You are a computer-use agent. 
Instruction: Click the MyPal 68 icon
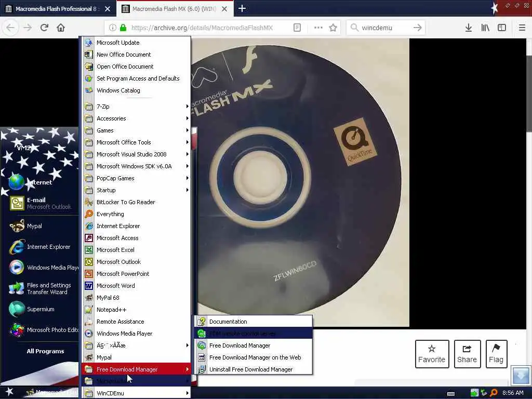pos(88,298)
